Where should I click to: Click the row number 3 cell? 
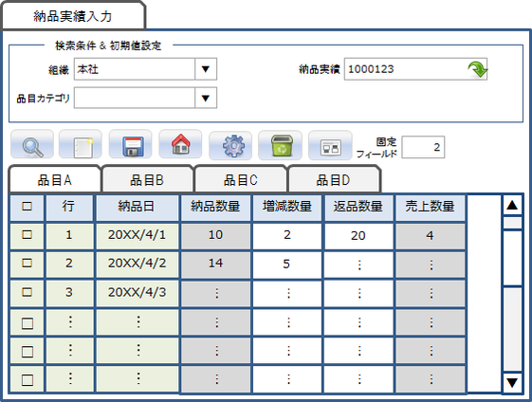point(69,293)
